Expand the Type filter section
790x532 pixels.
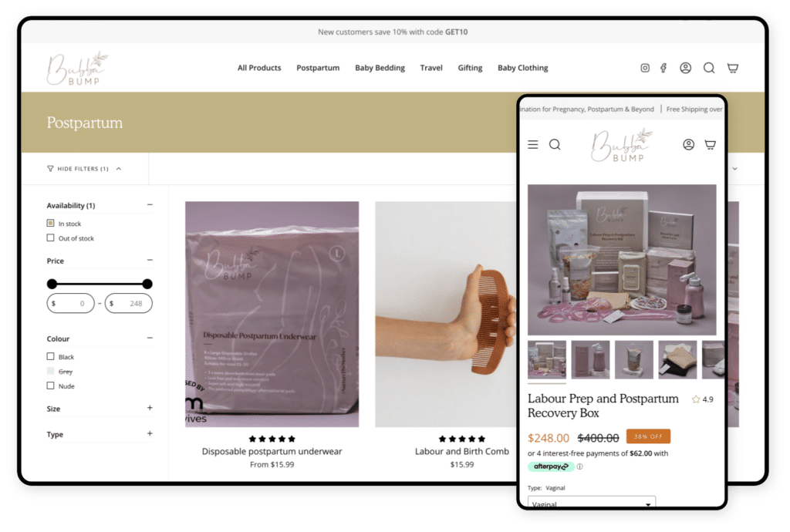(x=150, y=434)
